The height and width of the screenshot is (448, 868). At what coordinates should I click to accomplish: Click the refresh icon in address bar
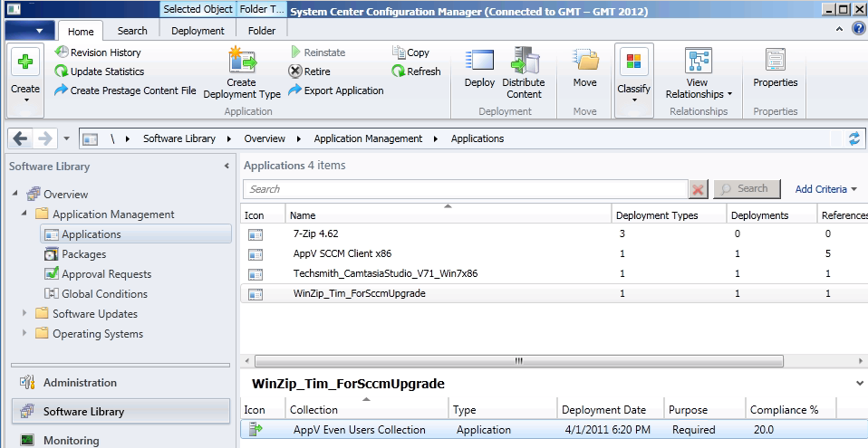tap(854, 138)
